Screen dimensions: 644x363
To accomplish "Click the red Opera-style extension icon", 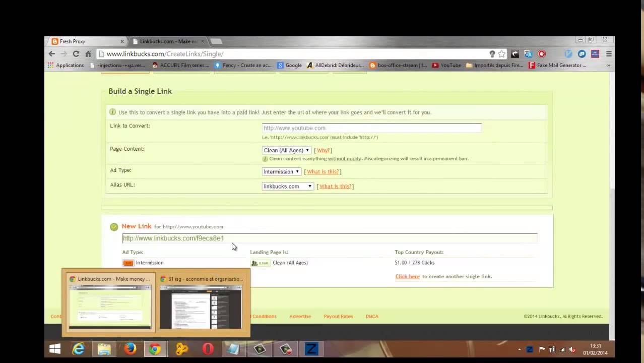I will [x=542, y=54].
